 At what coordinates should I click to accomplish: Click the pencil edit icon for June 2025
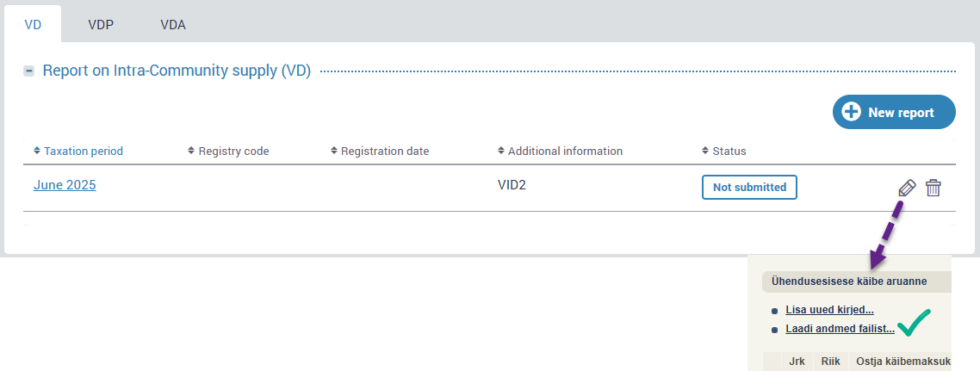click(x=906, y=188)
